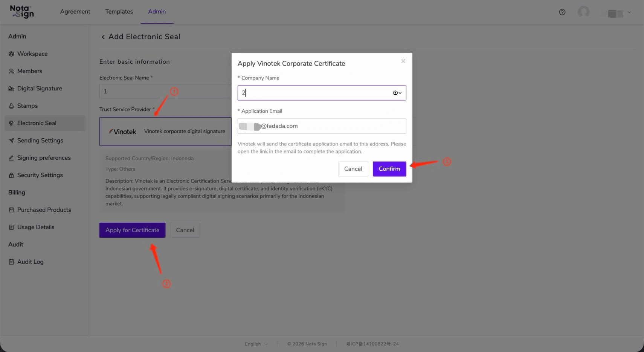Click Cancel beside Apply for Certificate
The height and width of the screenshot is (352, 644).
coord(185,230)
